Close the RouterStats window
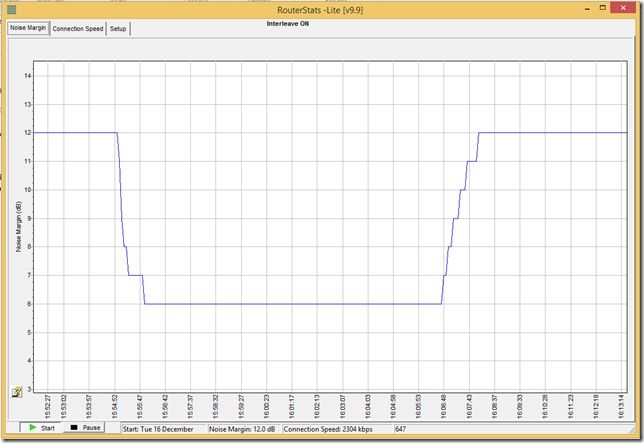Viewport: 644px width, 443px height. 623,8
